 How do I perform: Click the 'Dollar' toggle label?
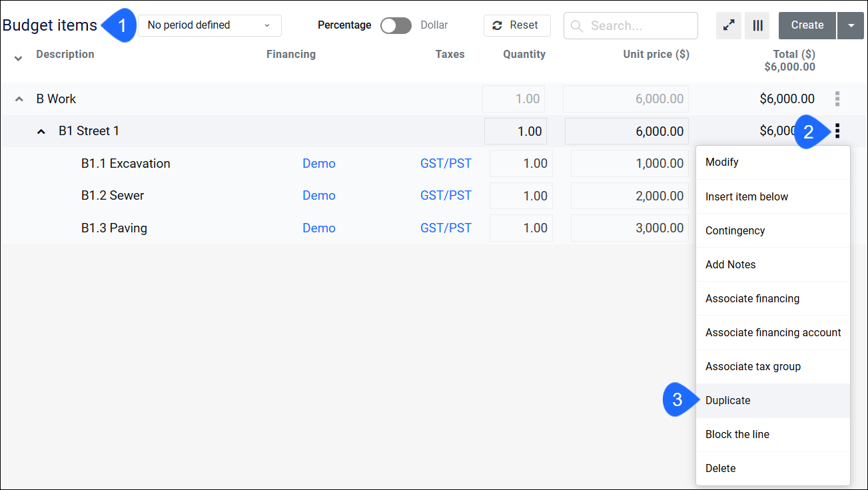[434, 25]
